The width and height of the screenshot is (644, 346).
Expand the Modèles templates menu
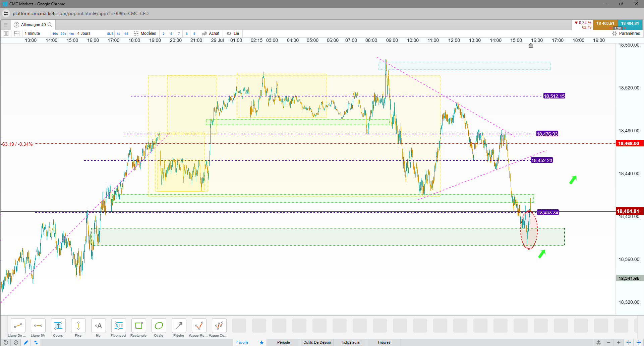145,33
